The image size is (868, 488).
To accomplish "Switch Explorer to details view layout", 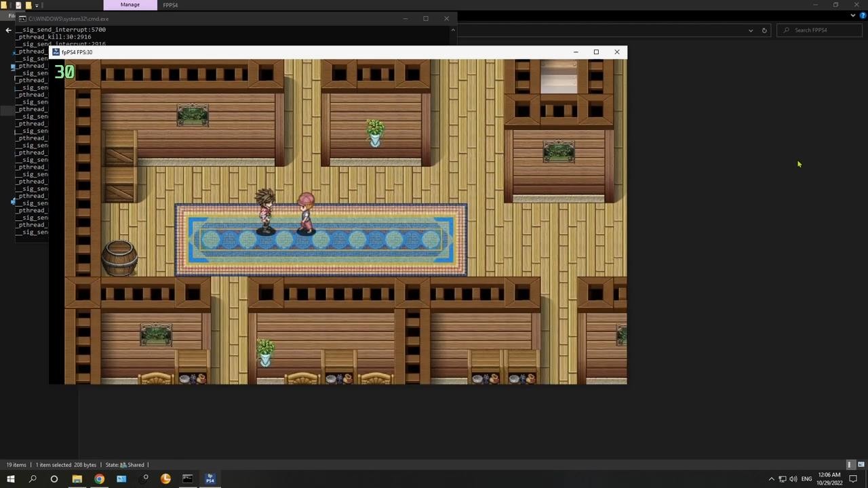I will (x=850, y=465).
